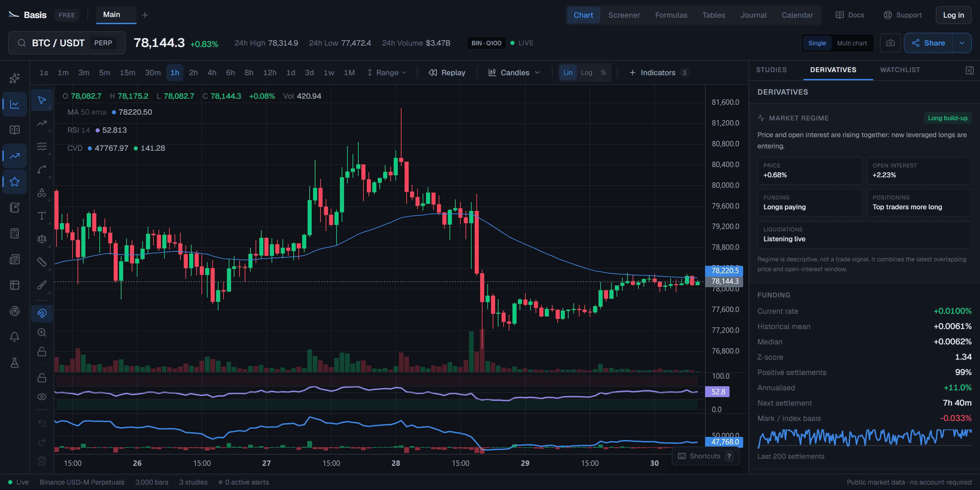The height and width of the screenshot is (490, 980).
Task: Collapse the right side panel
Action: pyautogui.click(x=969, y=70)
